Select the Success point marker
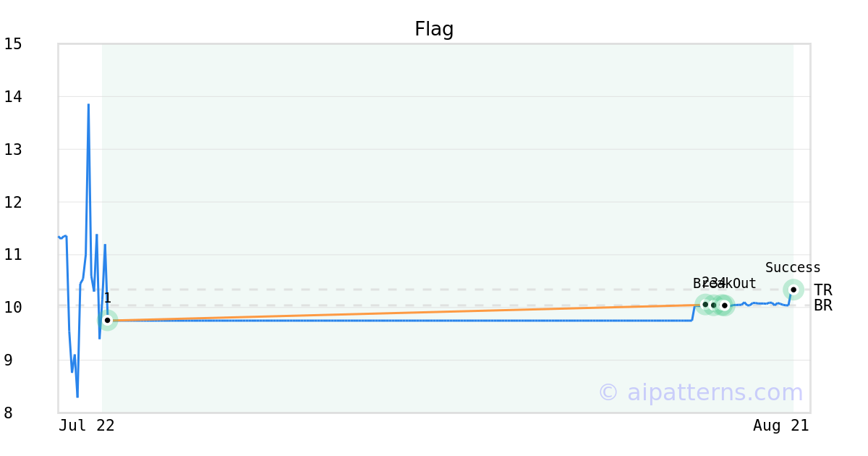The width and height of the screenshot is (868, 456). [x=793, y=290]
